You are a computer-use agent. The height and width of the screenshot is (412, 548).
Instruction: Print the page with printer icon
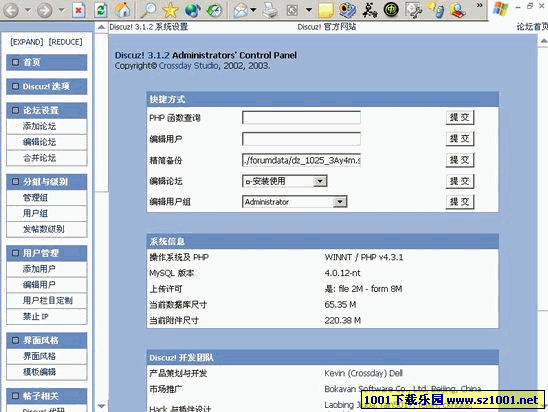point(270,10)
